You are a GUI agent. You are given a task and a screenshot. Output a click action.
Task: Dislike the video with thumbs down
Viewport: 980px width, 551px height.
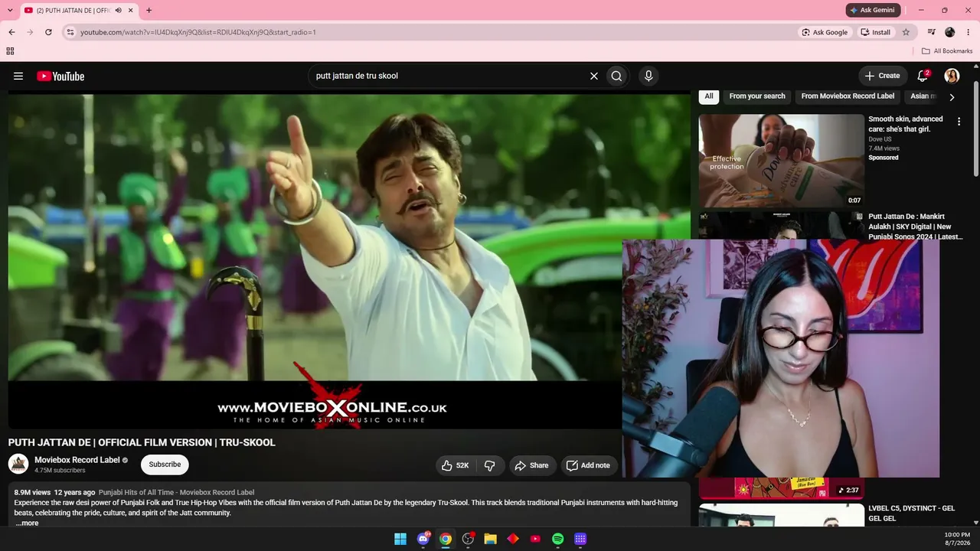pyautogui.click(x=490, y=465)
